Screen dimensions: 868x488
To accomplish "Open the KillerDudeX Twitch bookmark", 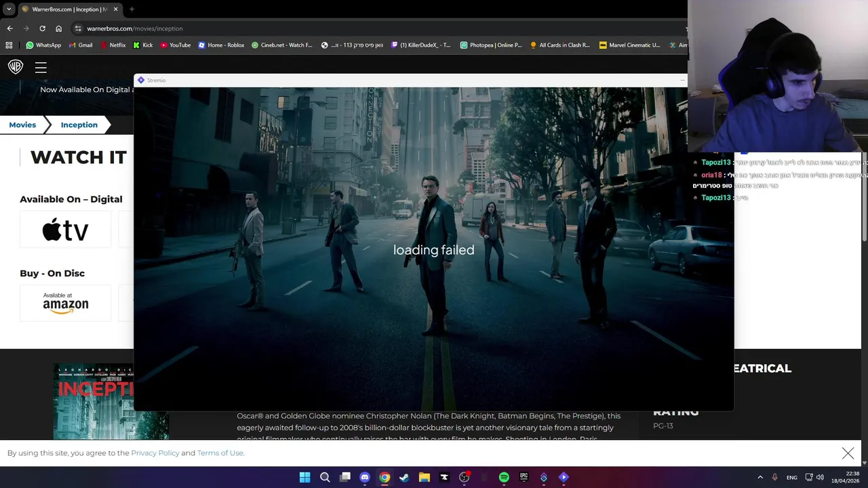I will (x=421, y=45).
